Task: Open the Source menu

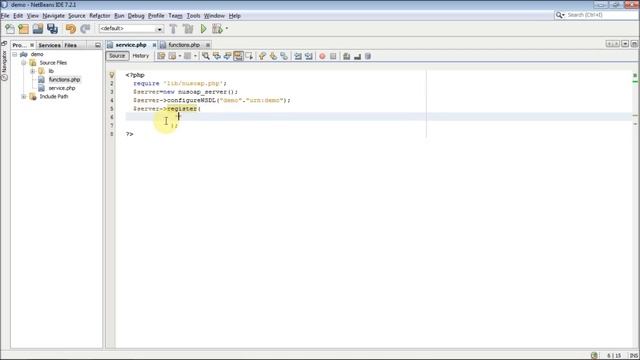Action: point(77,16)
